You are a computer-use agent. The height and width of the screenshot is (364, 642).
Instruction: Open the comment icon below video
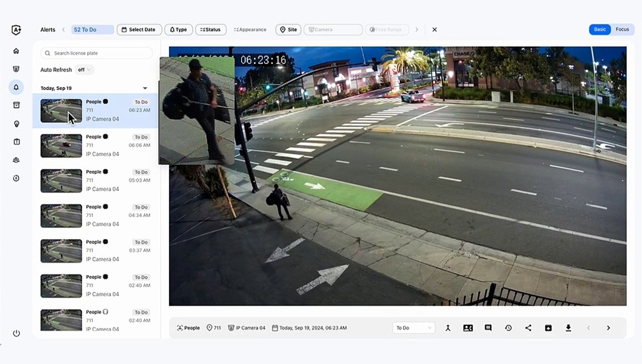488,328
